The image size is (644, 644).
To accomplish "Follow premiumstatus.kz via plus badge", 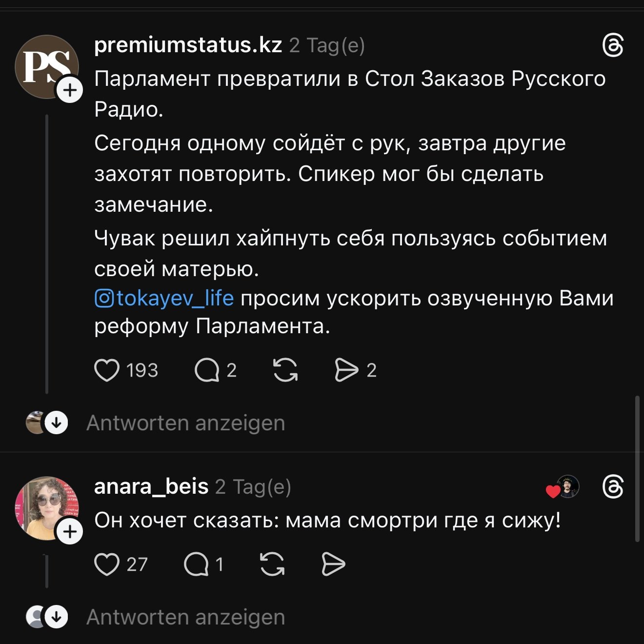I will (x=70, y=90).
